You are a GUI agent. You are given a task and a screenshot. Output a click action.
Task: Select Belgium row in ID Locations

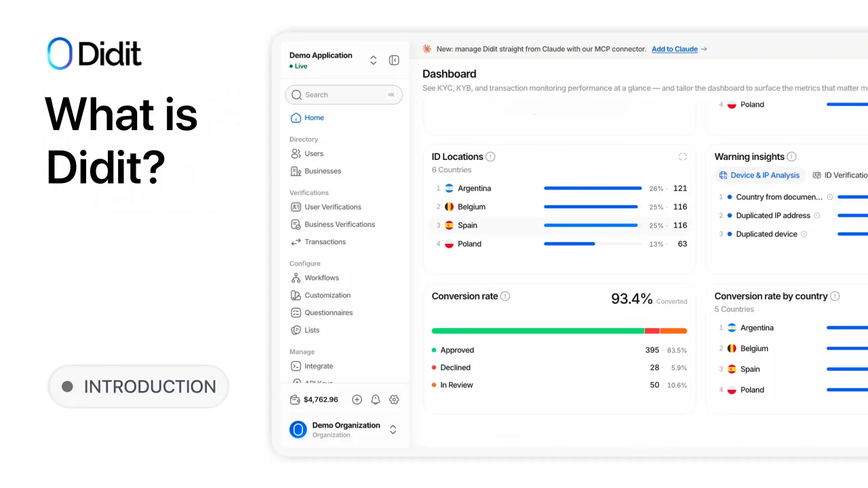tap(559, 207)
